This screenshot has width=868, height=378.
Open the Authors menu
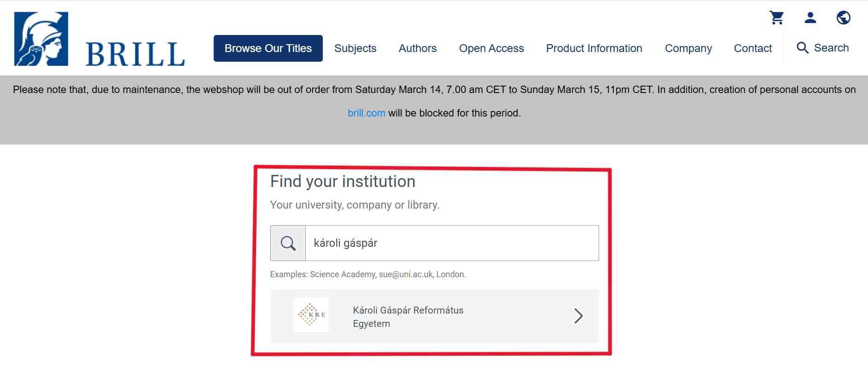click(x=417, y=48)
